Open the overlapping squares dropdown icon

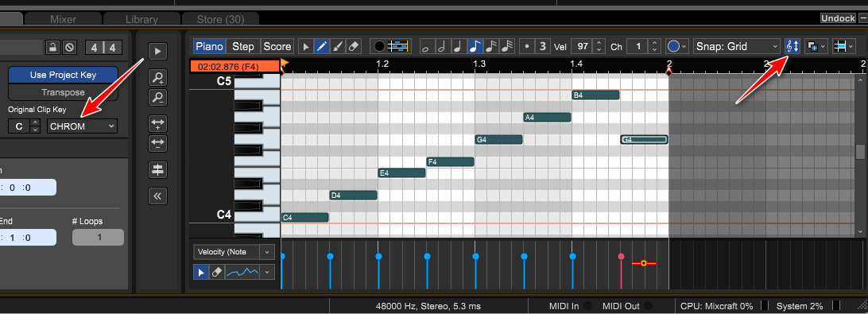816,47
